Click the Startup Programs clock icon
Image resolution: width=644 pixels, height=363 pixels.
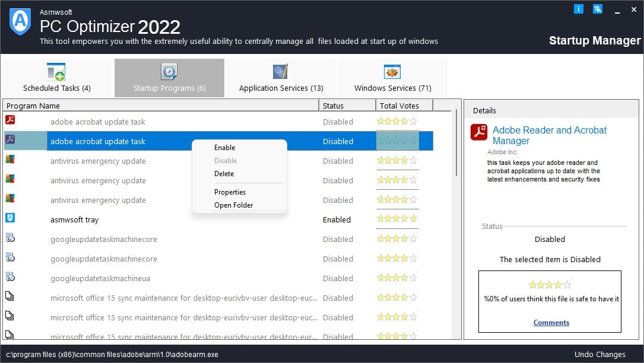169,72
